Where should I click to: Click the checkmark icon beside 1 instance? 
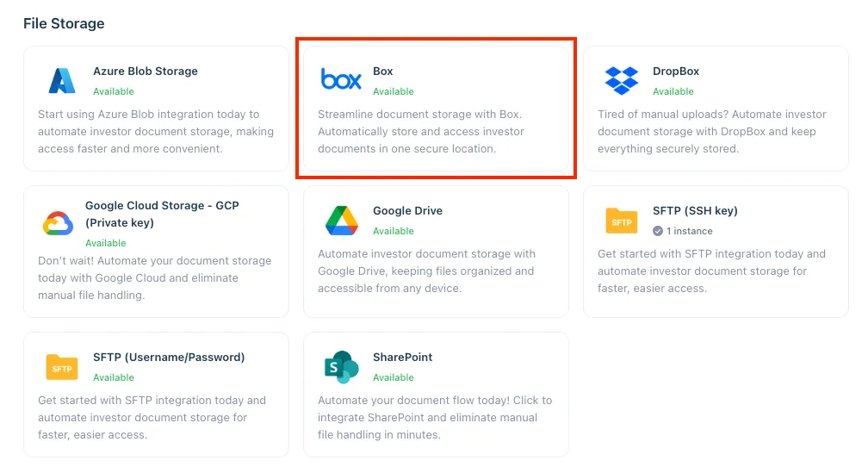658,231
